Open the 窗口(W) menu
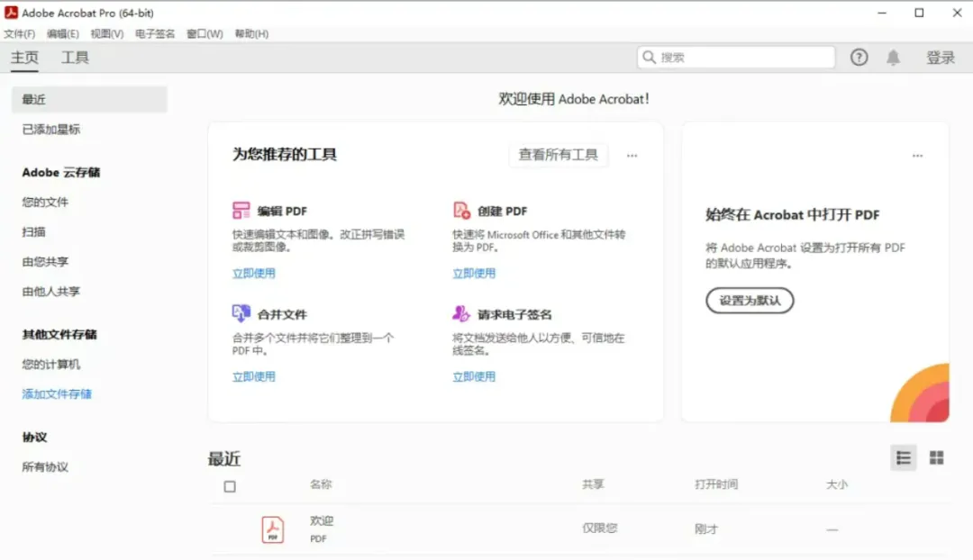The width and height of the screenshot is (973, 560). click(205, 34)
